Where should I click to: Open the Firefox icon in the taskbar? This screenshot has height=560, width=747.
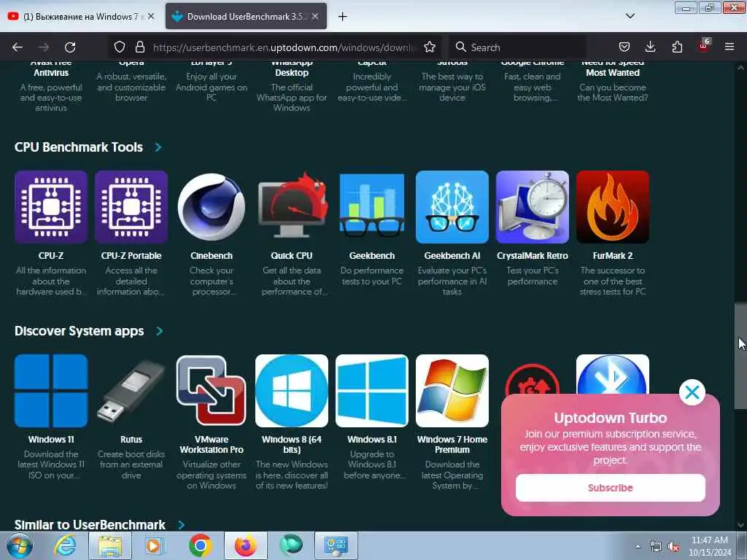245,545
